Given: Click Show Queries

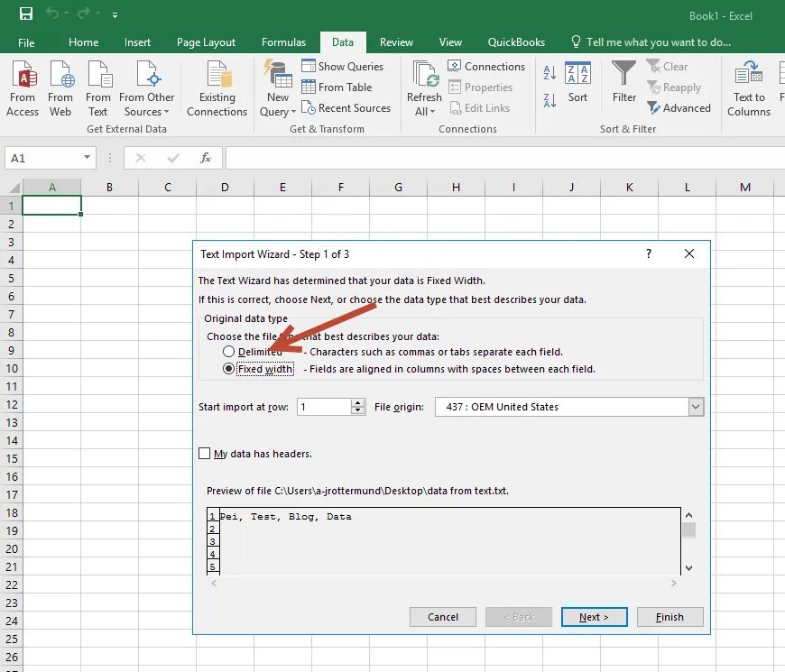Looking at the screenshot, I should (343, 67).
